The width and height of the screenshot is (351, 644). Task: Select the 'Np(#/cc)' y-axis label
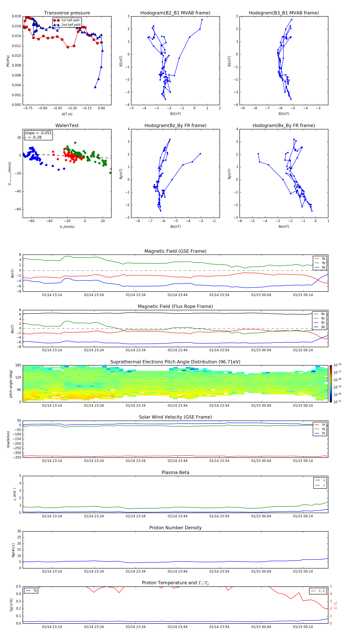click(13, 550)
